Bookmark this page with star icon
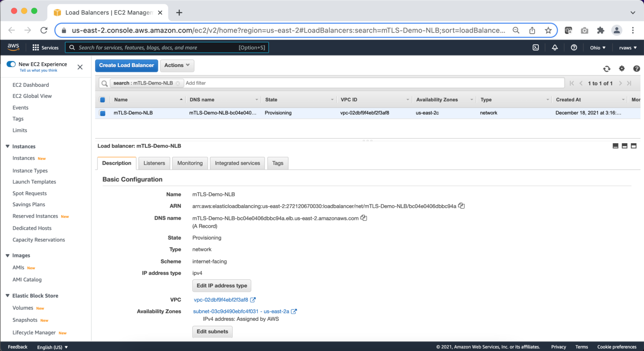Image resolution: width=644 pixels, height=351 pixels. [x=548, y=30]
